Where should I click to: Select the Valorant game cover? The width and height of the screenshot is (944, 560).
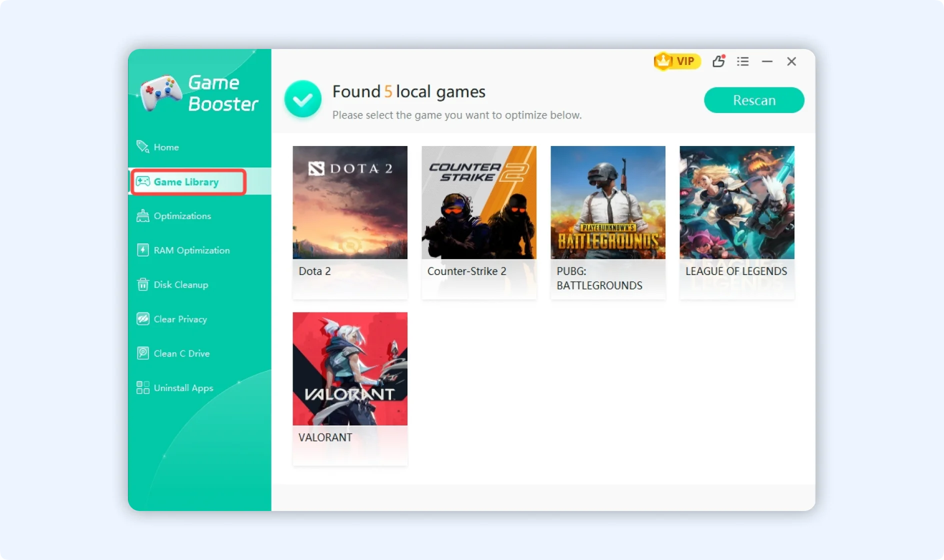pos(350,369)
